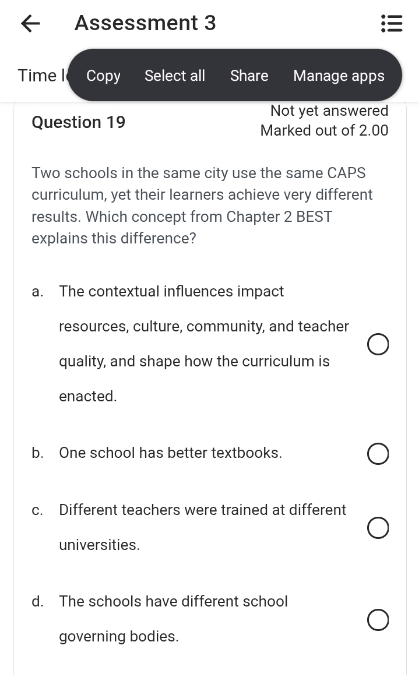Image resolution: width=419 pixels, height=675 pixels.
Task: Go back using the arrow icon
Action: [x=31, y=23]
